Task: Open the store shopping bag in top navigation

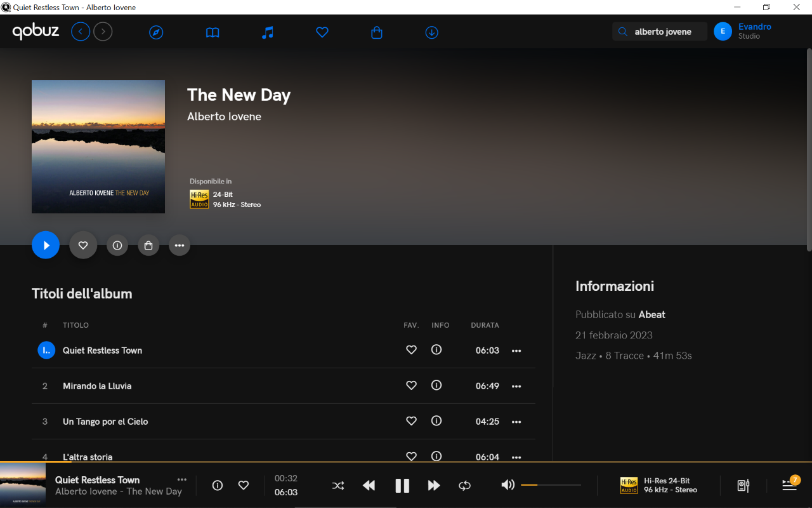Action: 377,32
